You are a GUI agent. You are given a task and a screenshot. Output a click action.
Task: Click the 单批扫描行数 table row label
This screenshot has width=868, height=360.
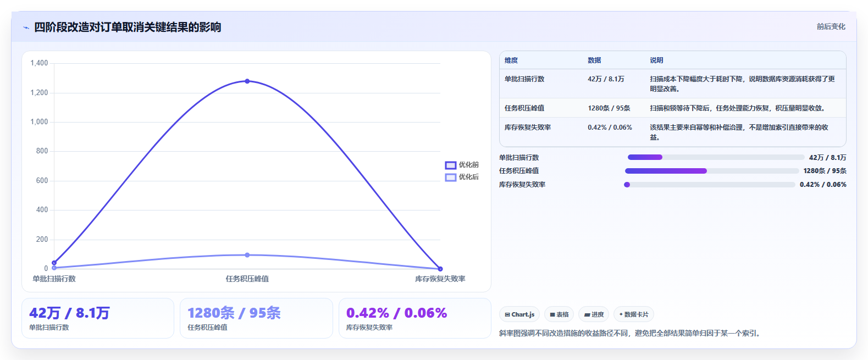[x=524, y=79]
